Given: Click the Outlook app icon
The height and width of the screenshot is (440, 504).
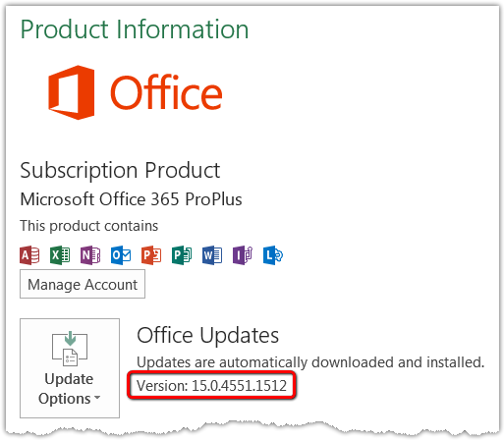Looking at the screenshot, I should 121,255.
